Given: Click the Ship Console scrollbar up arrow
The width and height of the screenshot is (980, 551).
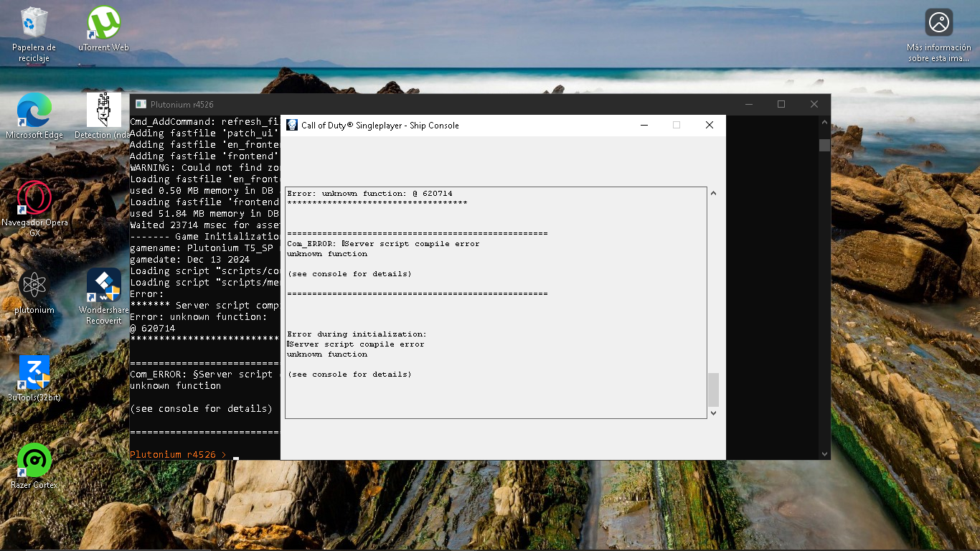Looking at the screenshot, I should (x=713, y=193).
